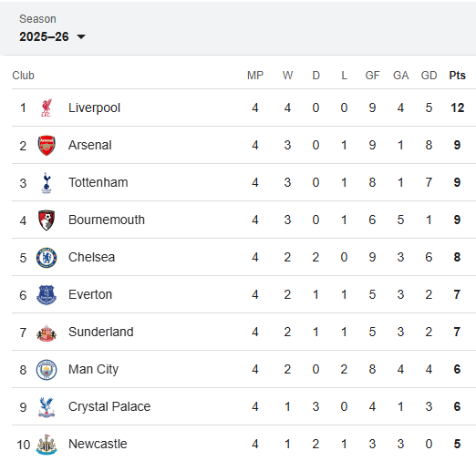Image resolution: width=476 pixels, height=461 pixels.
Task: Click the MP column header
Action: (x=255, y=76)
